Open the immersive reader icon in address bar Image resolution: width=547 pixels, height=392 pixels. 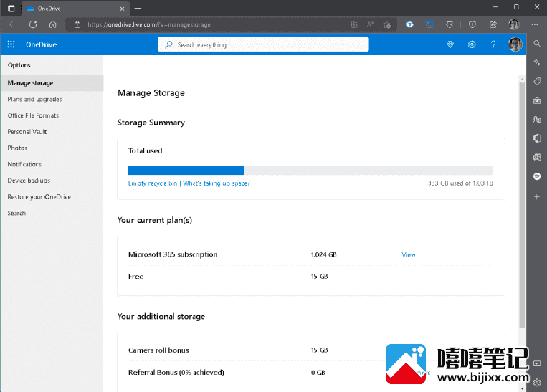354,24
